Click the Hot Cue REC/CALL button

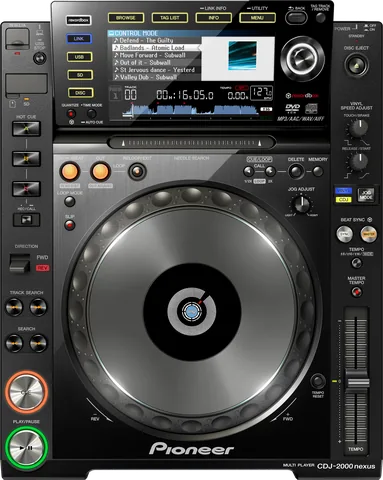tap(26, 220)
